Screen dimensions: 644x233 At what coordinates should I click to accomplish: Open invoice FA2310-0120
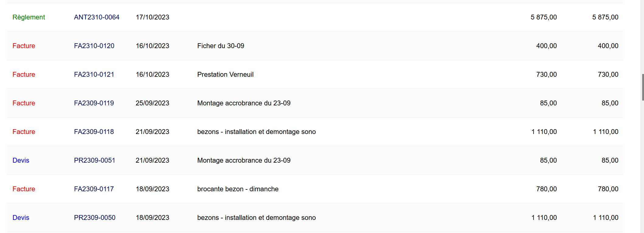click(x=94, y=46)
